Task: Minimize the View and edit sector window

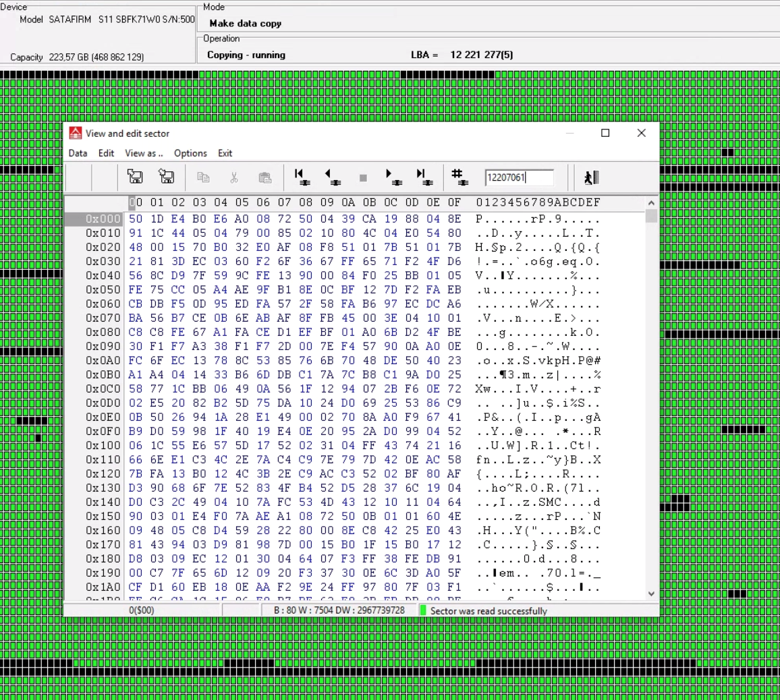Action: tap(570, 133)
